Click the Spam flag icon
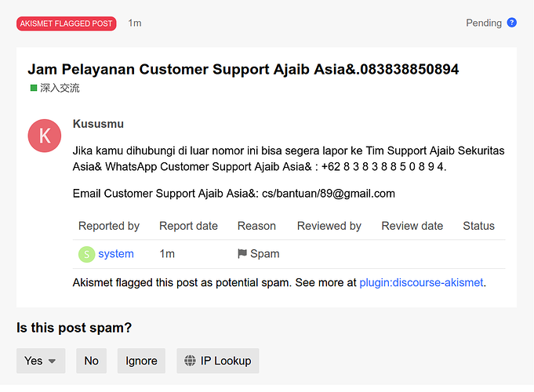The height and width of the screenshot is (392, 534). coord(242,254)
